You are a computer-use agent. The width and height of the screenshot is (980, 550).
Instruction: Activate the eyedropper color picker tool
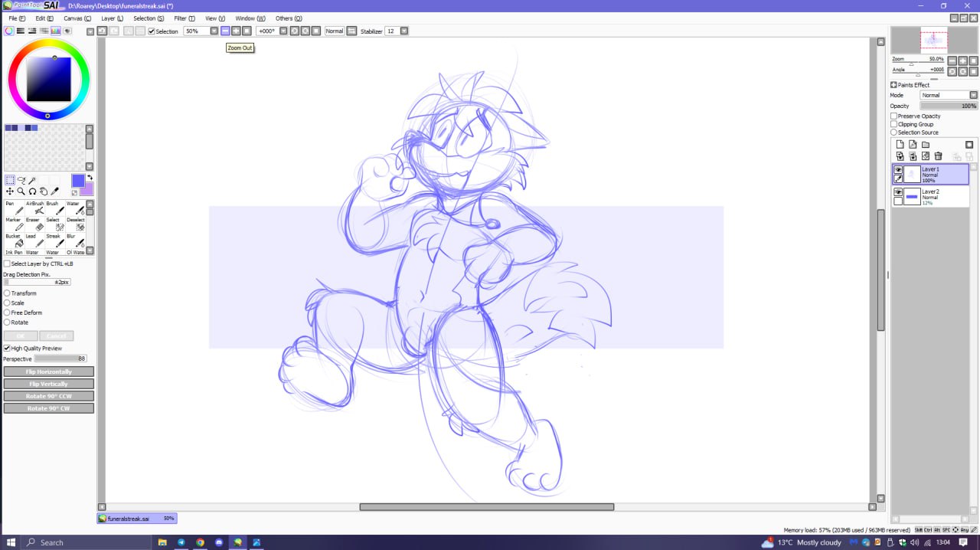pyautogui.click(x=55, y=192)
